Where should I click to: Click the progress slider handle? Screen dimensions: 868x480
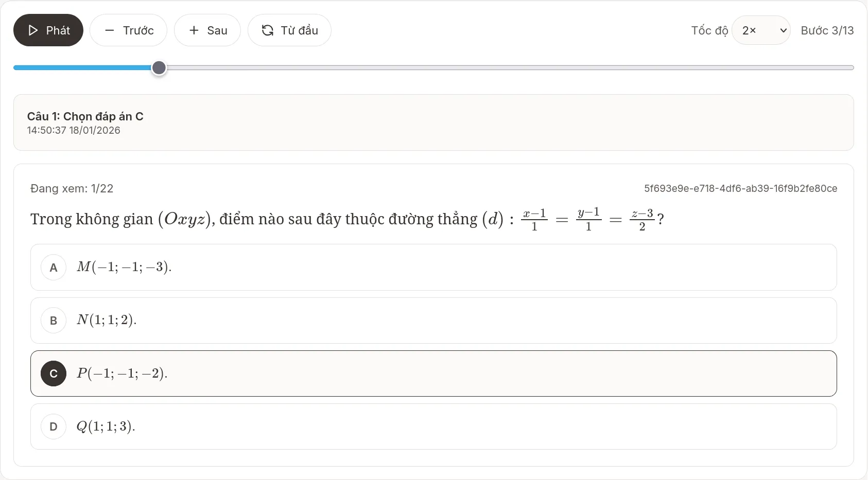pos(159,68)
